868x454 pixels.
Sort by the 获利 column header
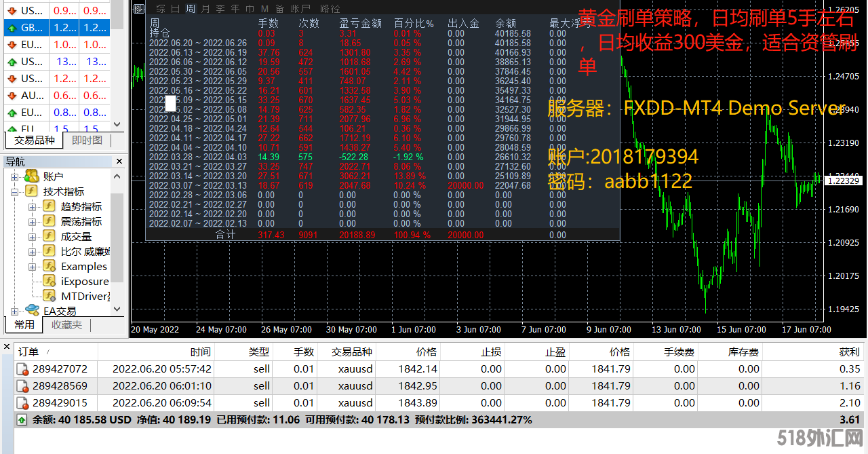pyautogui.click(x=814, y=352)
